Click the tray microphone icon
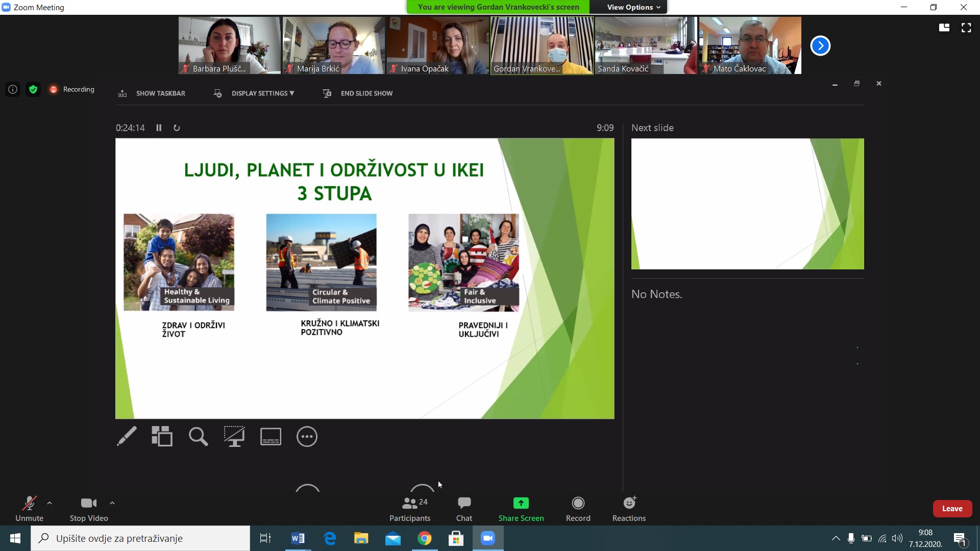Image resolution: width=980 pixels, height=551 pixels. [851, 538]
